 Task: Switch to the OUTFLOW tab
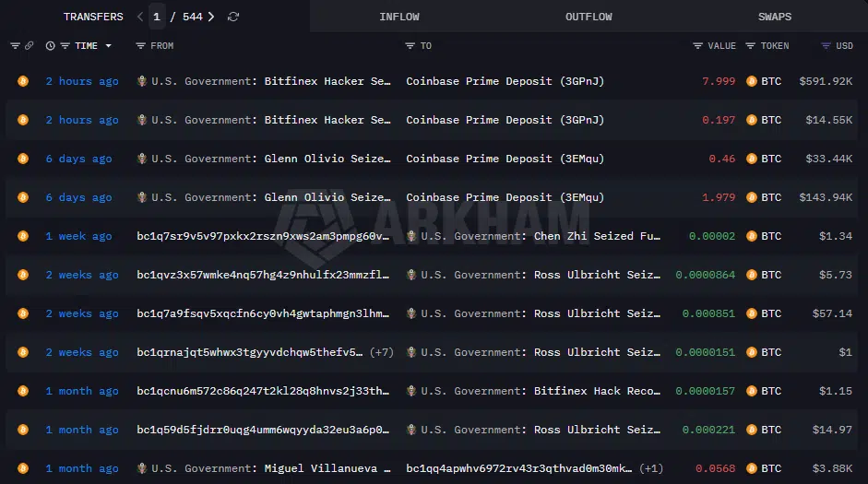(588, 17)
